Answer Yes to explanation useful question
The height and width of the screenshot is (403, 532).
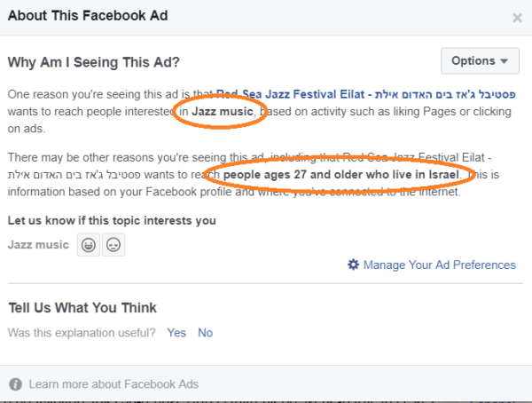coord(176,332)
